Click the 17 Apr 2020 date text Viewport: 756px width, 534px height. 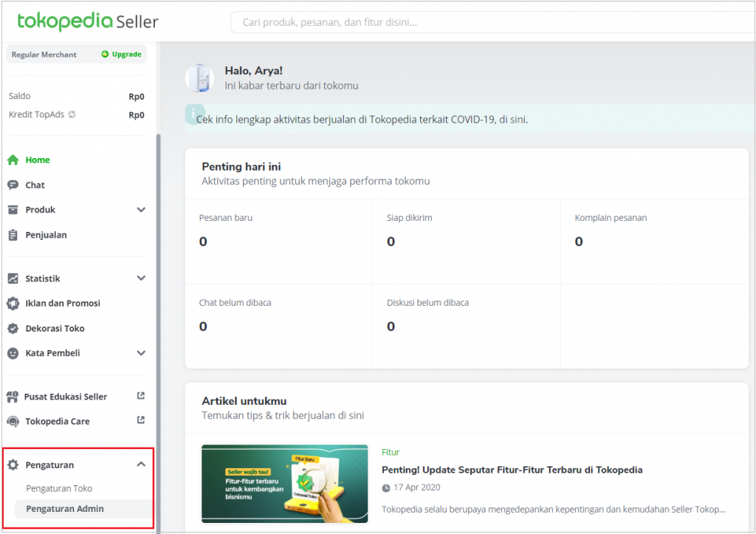click(x=416, y=487)
